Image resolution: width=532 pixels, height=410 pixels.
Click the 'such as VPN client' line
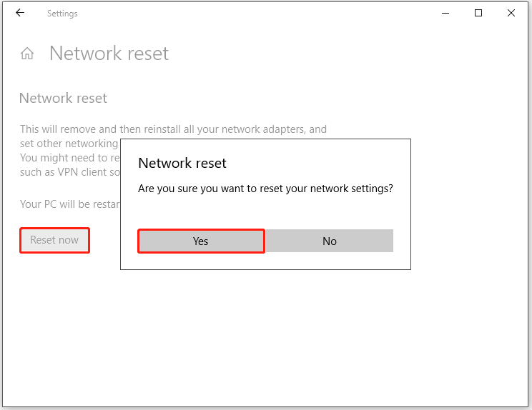(69, 172)
